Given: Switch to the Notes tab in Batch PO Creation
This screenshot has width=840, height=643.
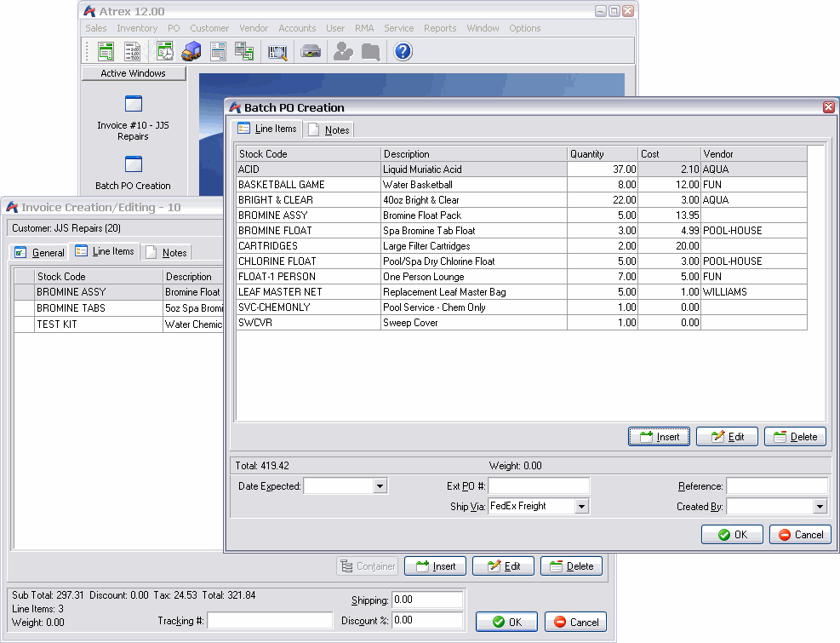Looking at the screenshot, I should point(329,129).
